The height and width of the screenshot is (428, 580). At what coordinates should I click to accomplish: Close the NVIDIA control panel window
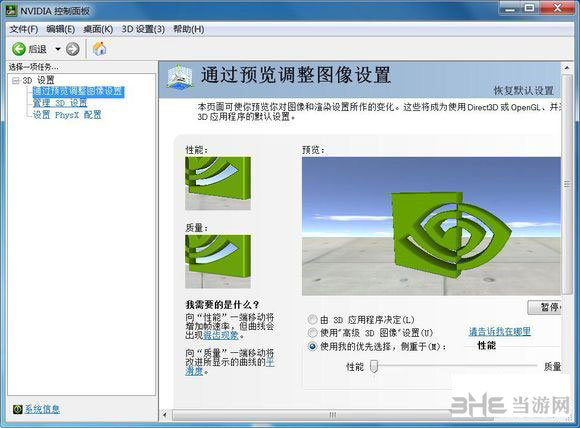(557, 8)
